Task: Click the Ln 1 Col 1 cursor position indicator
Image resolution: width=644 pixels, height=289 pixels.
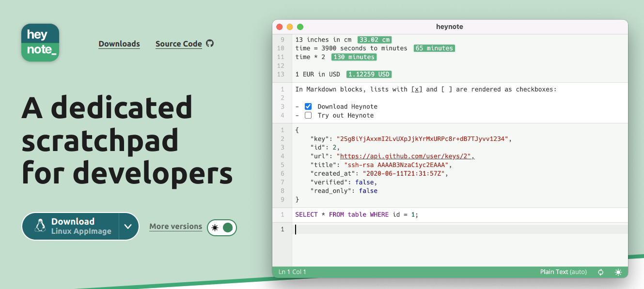Action: coord(292,272)
